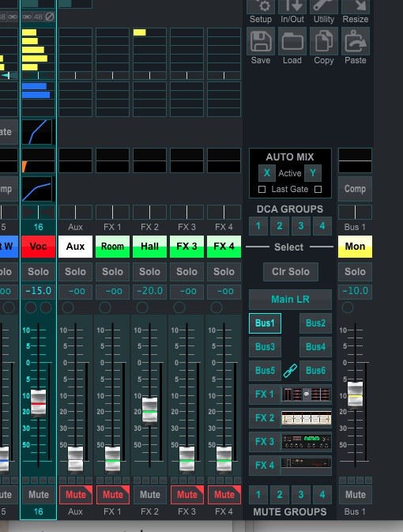Click the Voc channel fader knob
Viewport: 403px width, 532px height.
[x=39, y=403]
